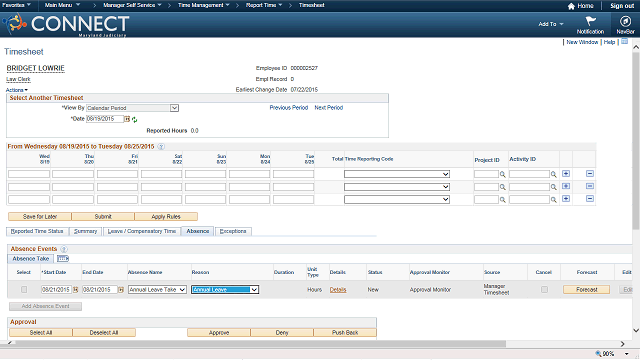Click the Select All button

click(41, 333)
